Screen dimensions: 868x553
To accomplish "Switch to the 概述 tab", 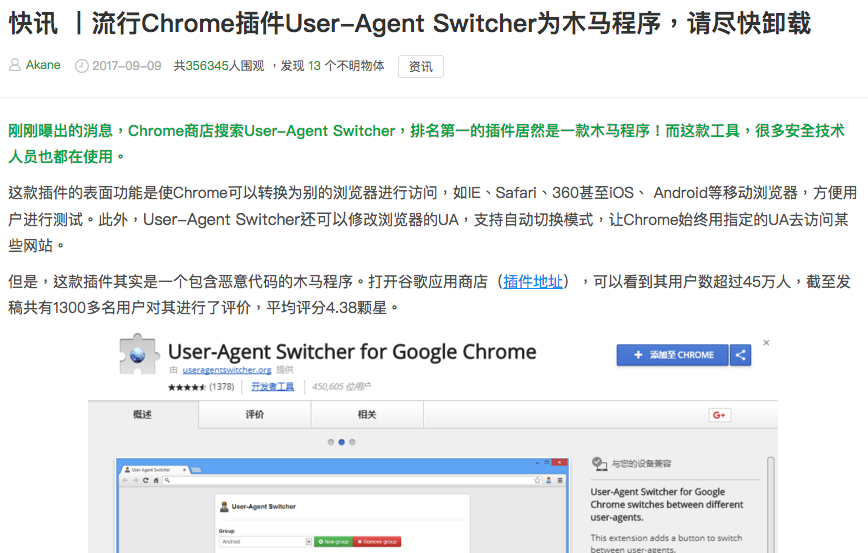I will [143, 415].
